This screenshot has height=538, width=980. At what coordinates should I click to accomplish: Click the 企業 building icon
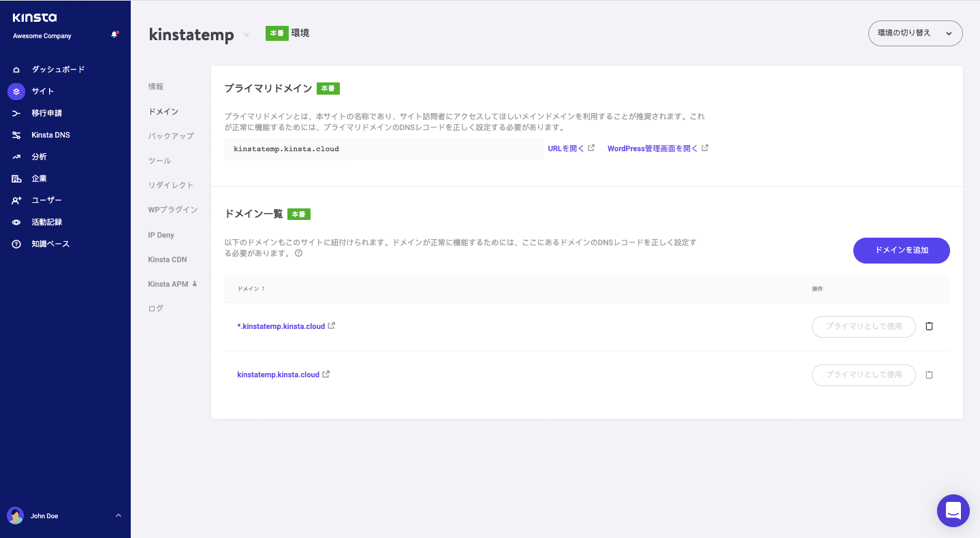click(x=16, y=178)
